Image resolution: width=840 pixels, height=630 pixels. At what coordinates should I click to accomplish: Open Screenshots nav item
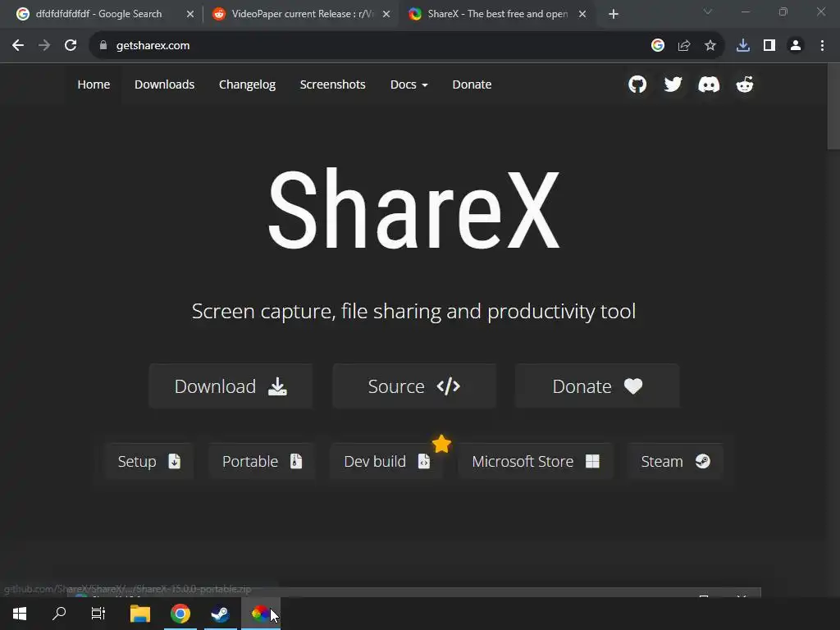(x=333, y=84)
